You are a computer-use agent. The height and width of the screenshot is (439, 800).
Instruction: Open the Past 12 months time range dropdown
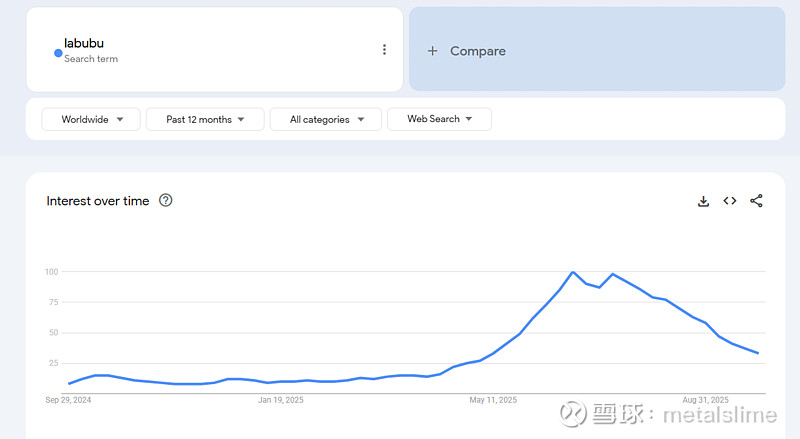point(205,119)
